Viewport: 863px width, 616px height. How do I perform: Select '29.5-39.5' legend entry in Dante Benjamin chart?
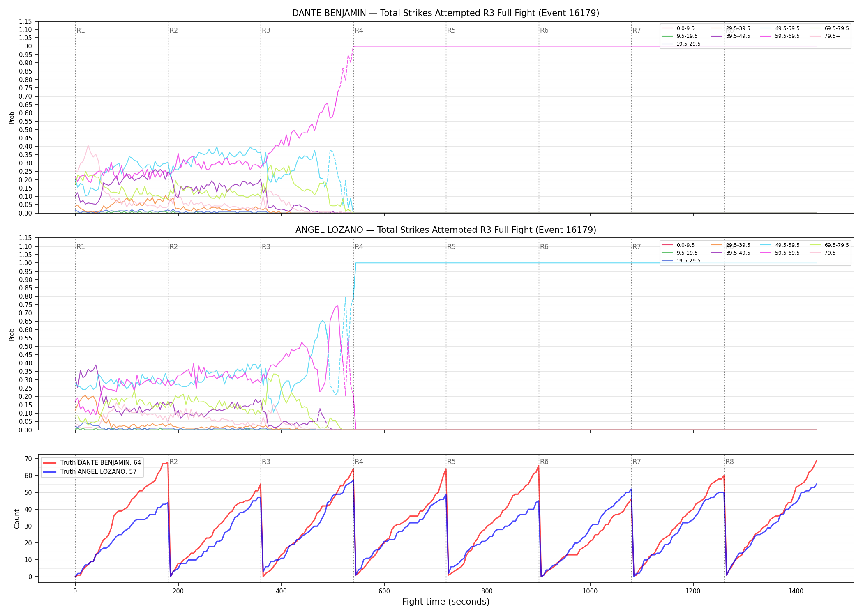[731, 28]
